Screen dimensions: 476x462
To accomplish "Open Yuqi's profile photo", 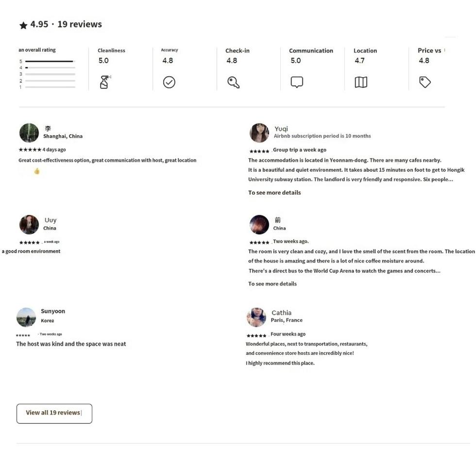I will pos(259,132).
